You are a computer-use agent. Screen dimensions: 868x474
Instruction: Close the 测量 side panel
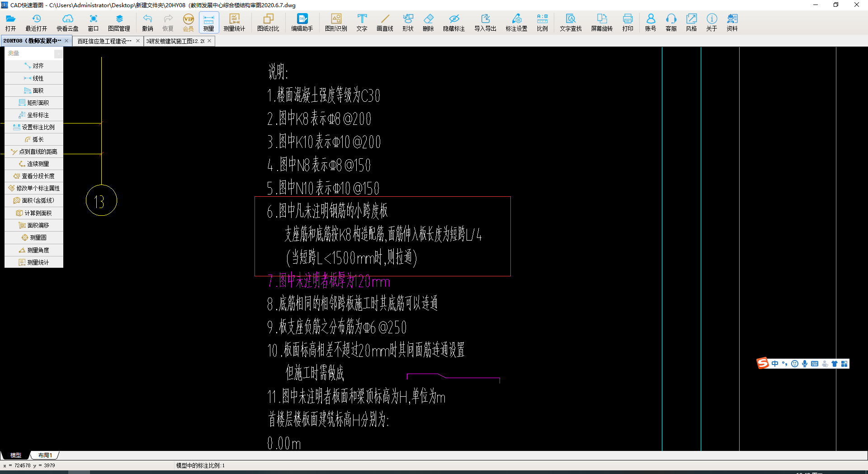pyautogui.click(x=58, y=54)
